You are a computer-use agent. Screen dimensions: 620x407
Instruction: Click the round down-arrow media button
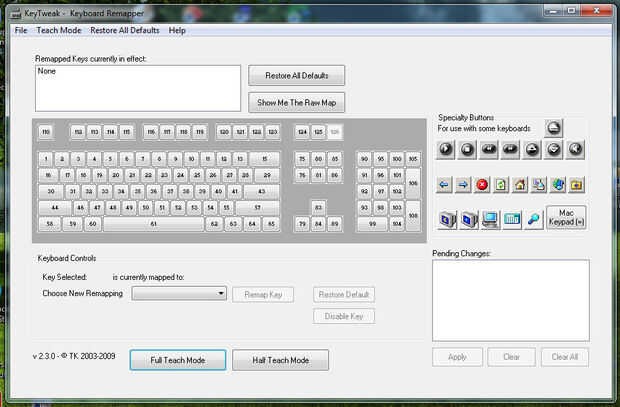[x=554, y=150]
